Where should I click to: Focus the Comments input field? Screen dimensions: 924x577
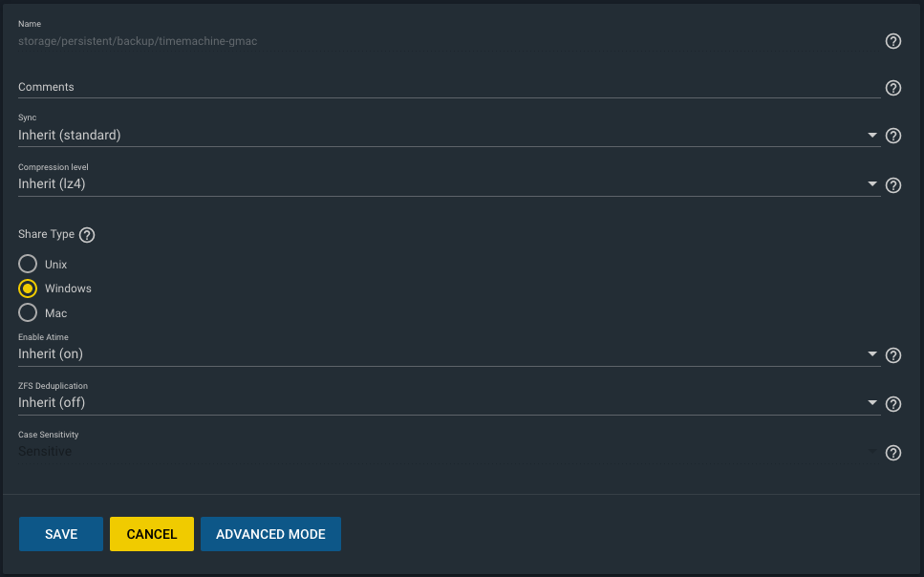point(449,87)
